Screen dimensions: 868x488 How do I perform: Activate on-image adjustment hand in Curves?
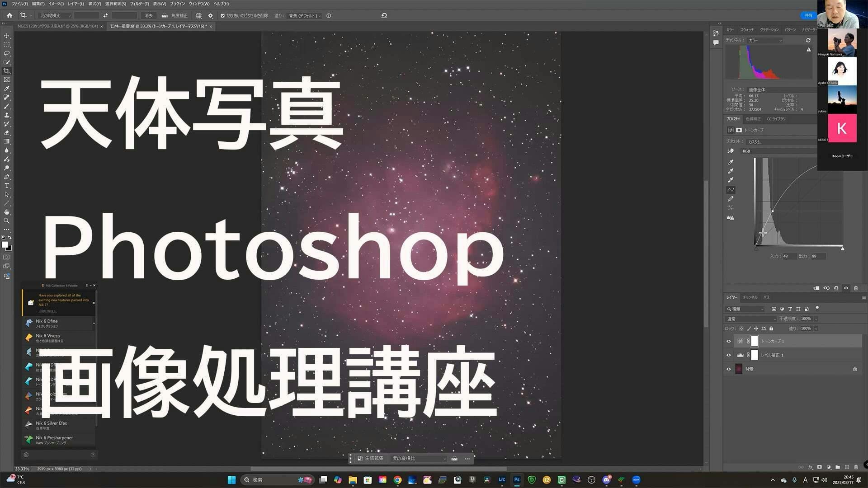(x=731, y=151)
